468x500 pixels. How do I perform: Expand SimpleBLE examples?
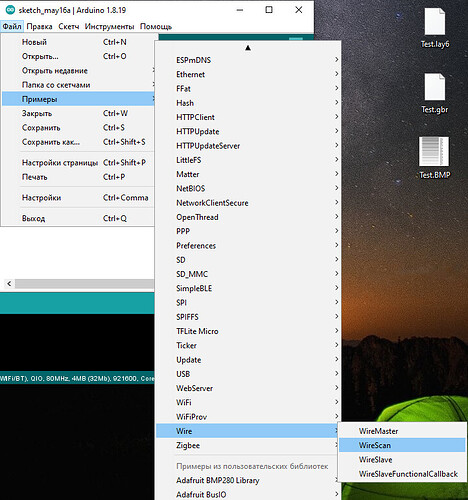point(248,289)
